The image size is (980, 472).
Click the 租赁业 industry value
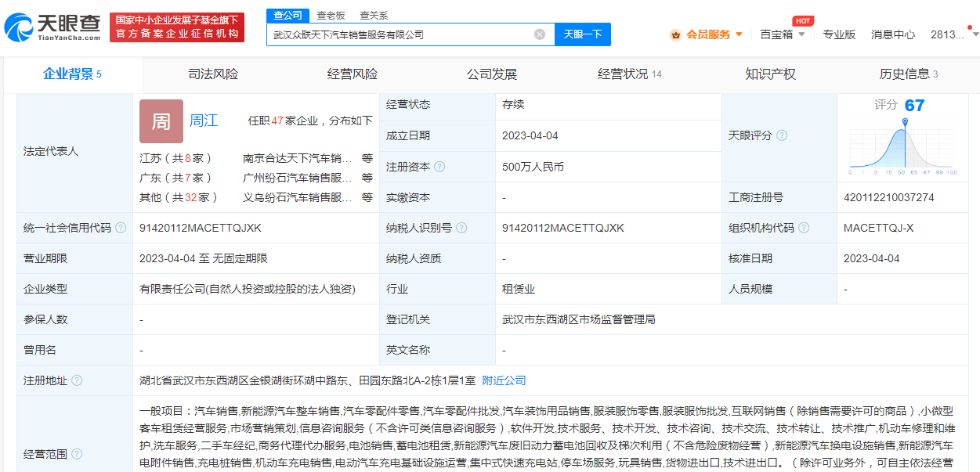pos(519,289)
